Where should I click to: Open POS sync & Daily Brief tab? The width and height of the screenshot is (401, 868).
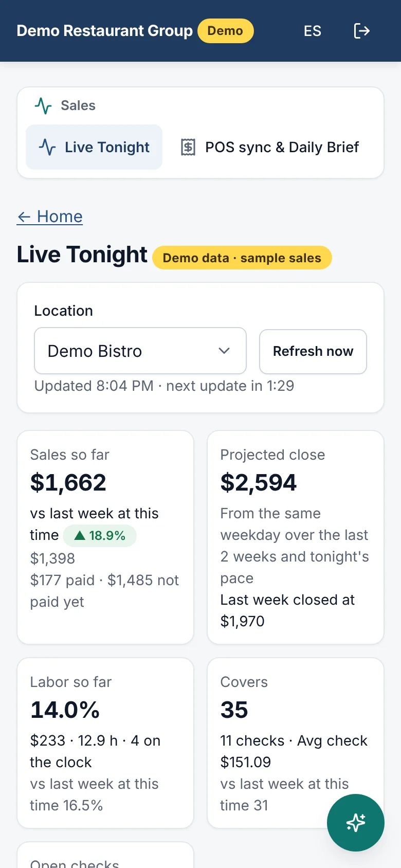269,147
